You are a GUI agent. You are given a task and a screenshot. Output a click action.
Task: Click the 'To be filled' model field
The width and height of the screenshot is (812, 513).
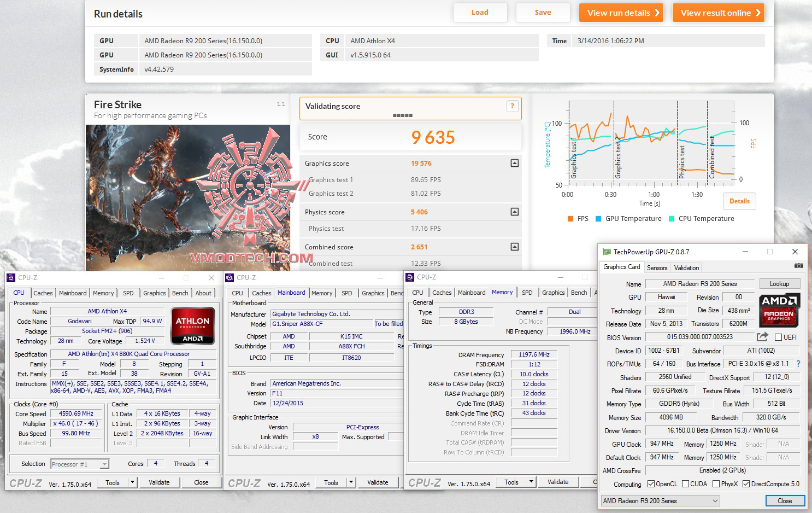click(x=389, y=324)
